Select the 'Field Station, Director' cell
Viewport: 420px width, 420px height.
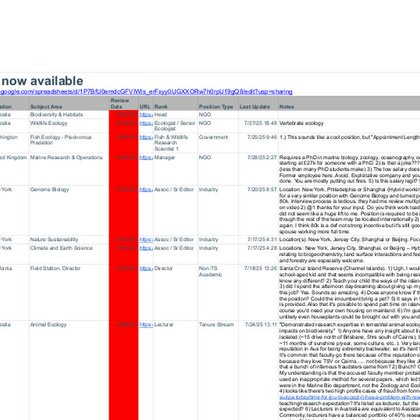coord(69,293)
